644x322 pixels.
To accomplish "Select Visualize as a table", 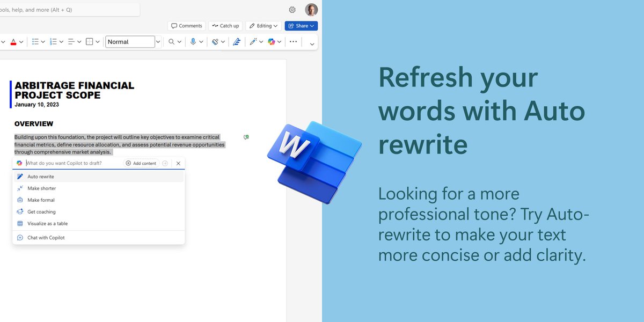I will 98,224.
